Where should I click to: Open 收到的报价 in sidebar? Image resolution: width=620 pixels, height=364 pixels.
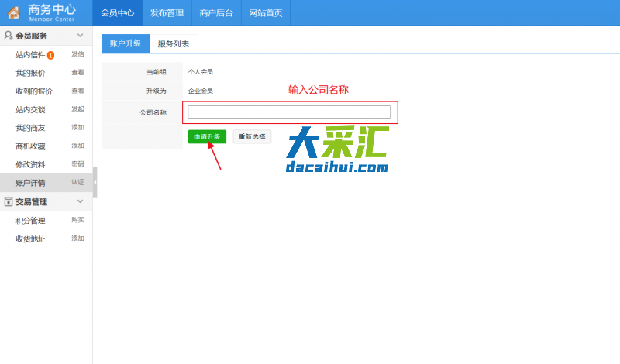[34, 91]
